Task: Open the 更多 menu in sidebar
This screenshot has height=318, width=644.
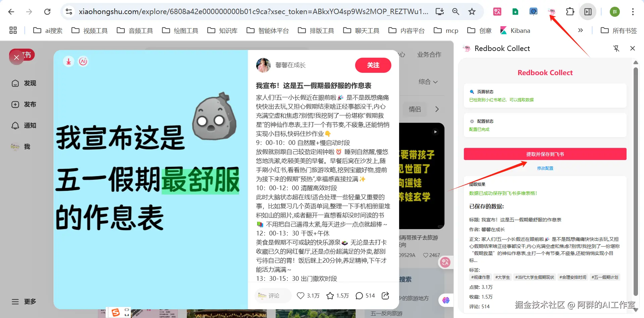Action: coord(24,302)
